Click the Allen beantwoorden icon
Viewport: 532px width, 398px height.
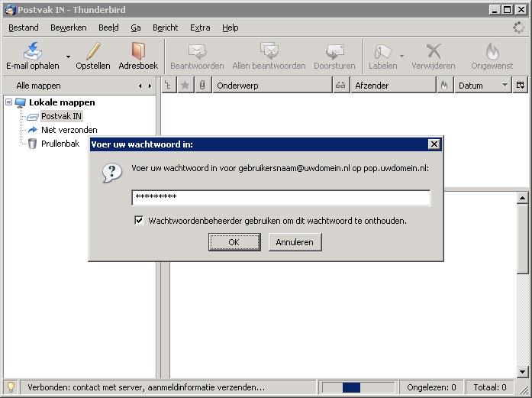coord(269,51)
